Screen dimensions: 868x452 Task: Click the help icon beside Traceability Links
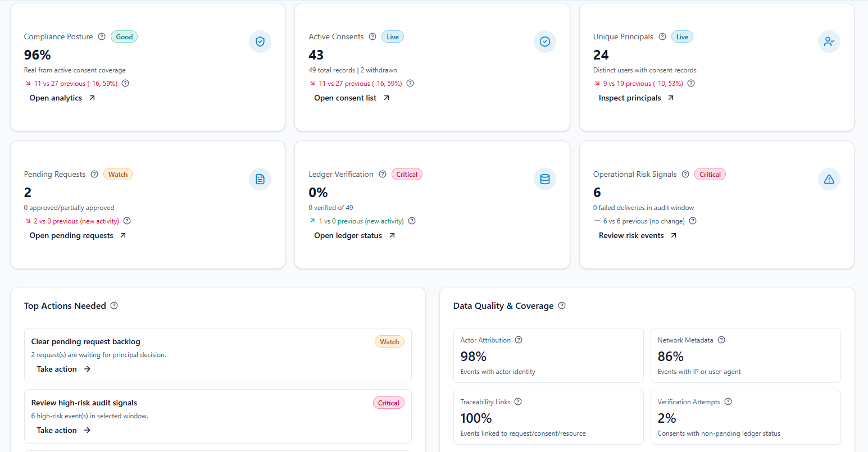click(x=518, y=401)
